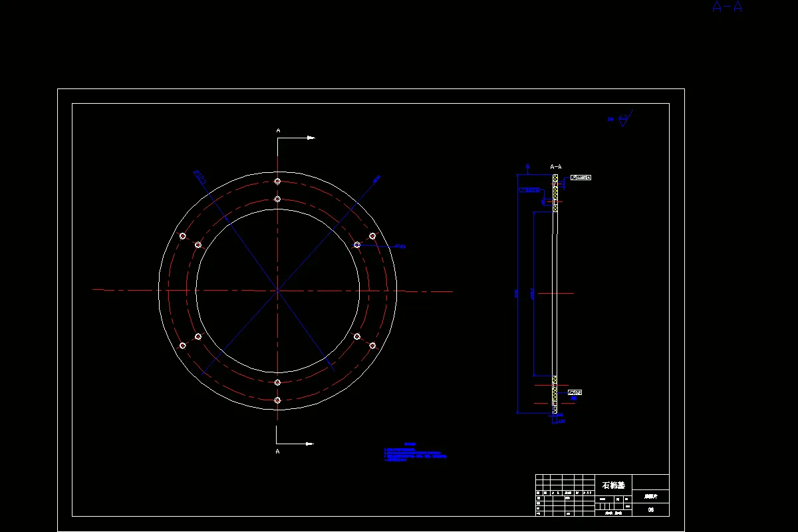
Task: Click the upper-right diagonal diameter dimension text
Action: click(376, 179)
